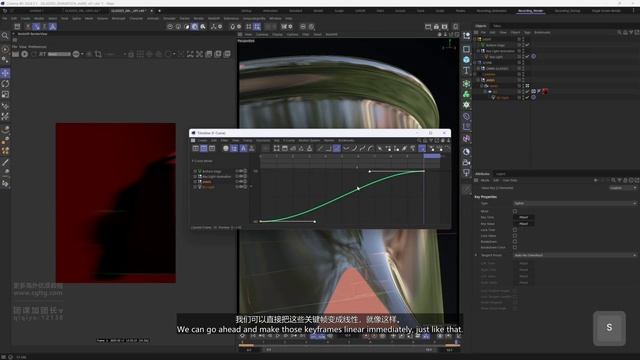Screen dimensions: 640x360
Task: Open Functions menu in Timeline window
Action: click(x=263, y=140)
